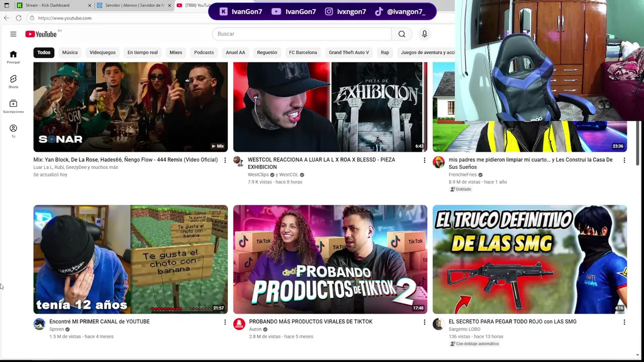644x362 pixels.
Task: Open the PIEZA DE EXHIBICIÓN thumbnail
Action: tap(330, 107)
